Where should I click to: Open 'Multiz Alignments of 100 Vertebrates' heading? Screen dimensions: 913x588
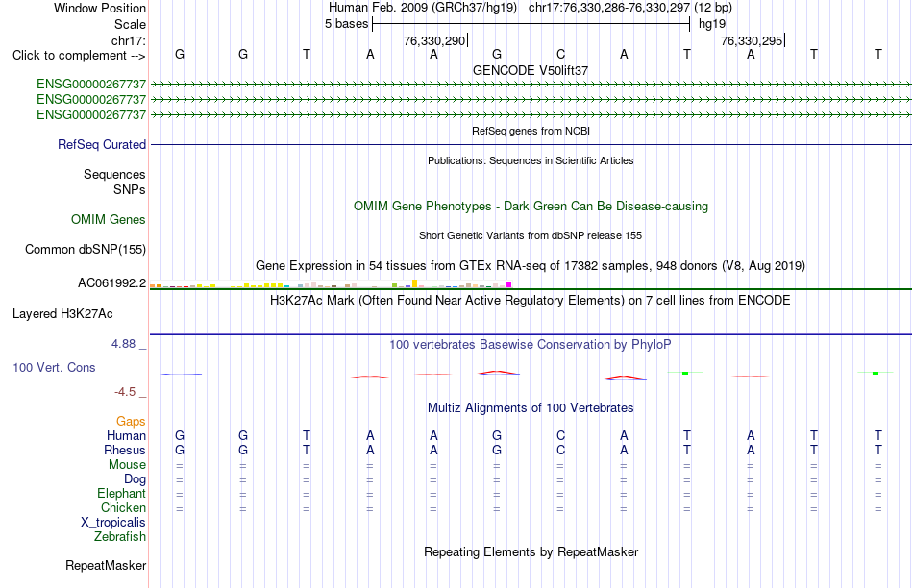click(531, 408)
